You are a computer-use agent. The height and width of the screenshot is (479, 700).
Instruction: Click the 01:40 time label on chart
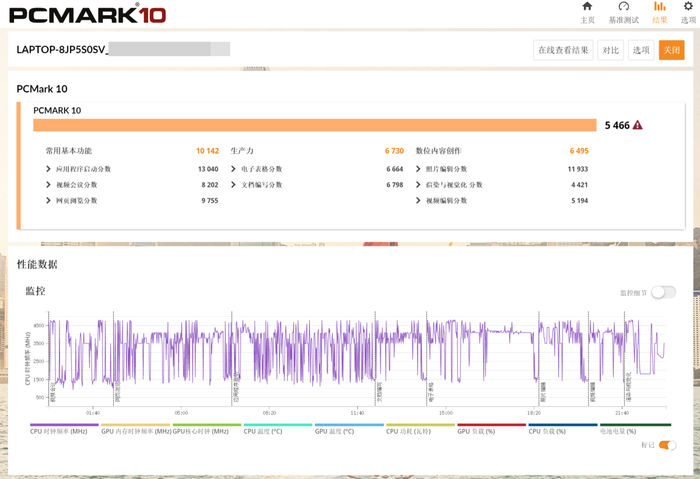(93, 413)
